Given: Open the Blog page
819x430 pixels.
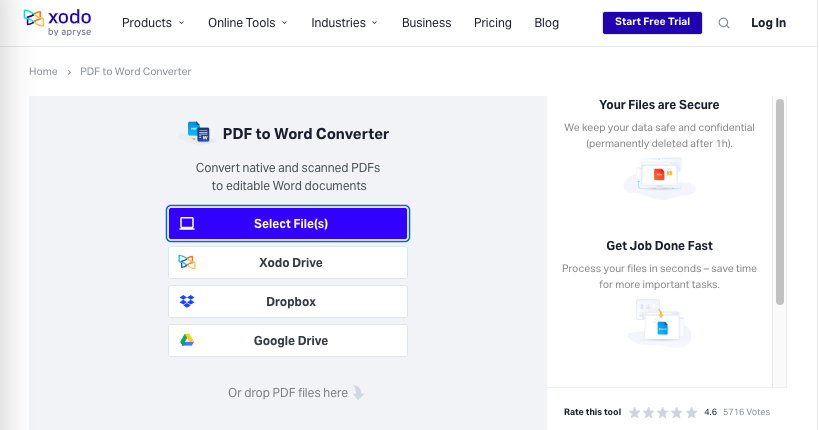Looking at the screenshot, I should point(546,23).
